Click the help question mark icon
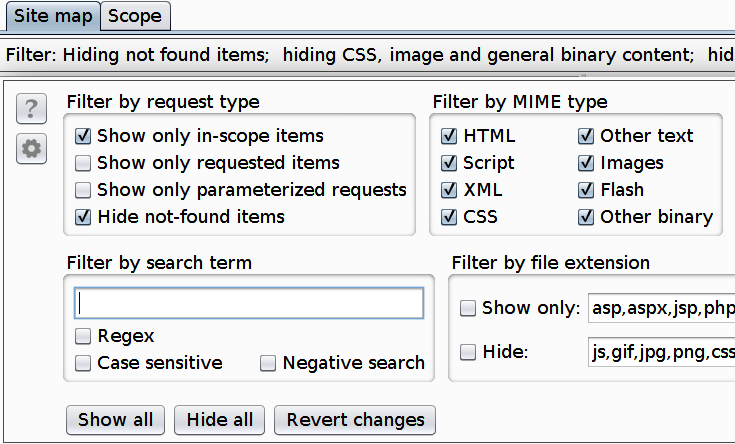 point(32,108)
